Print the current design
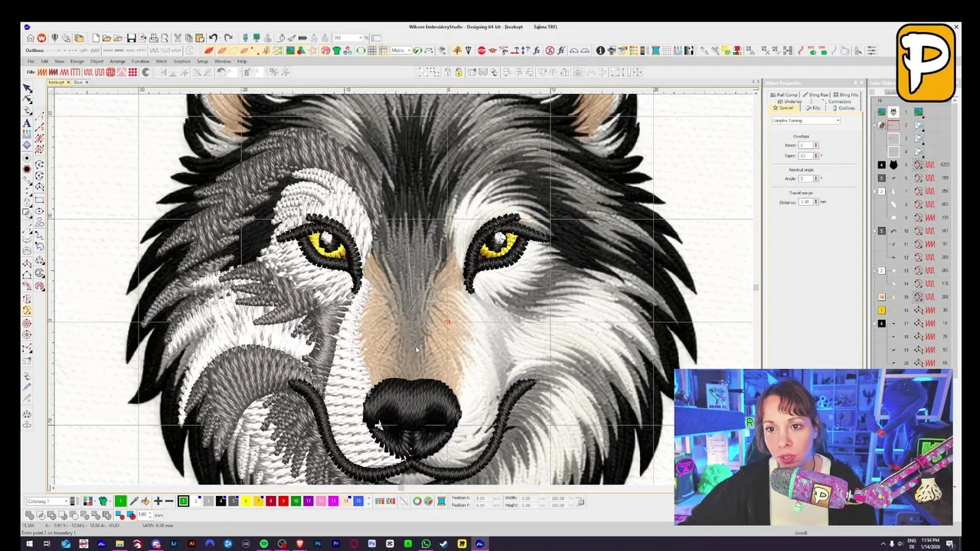980x551 pixels. pyautogui.click(x=154, y=38)
